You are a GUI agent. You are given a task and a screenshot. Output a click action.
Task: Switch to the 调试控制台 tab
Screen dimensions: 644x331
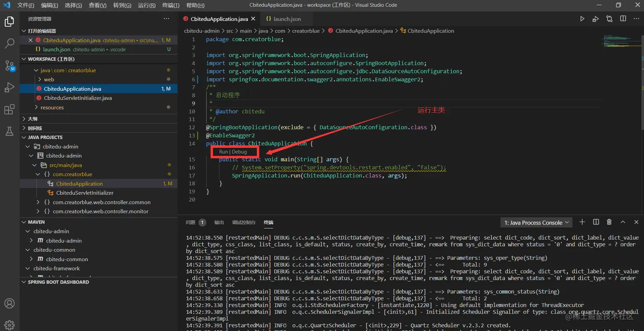(x=244, y=222)
